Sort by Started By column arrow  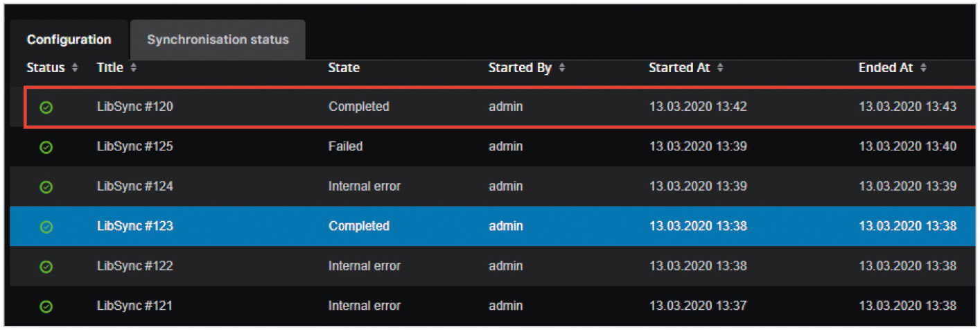tap(562, 68)
